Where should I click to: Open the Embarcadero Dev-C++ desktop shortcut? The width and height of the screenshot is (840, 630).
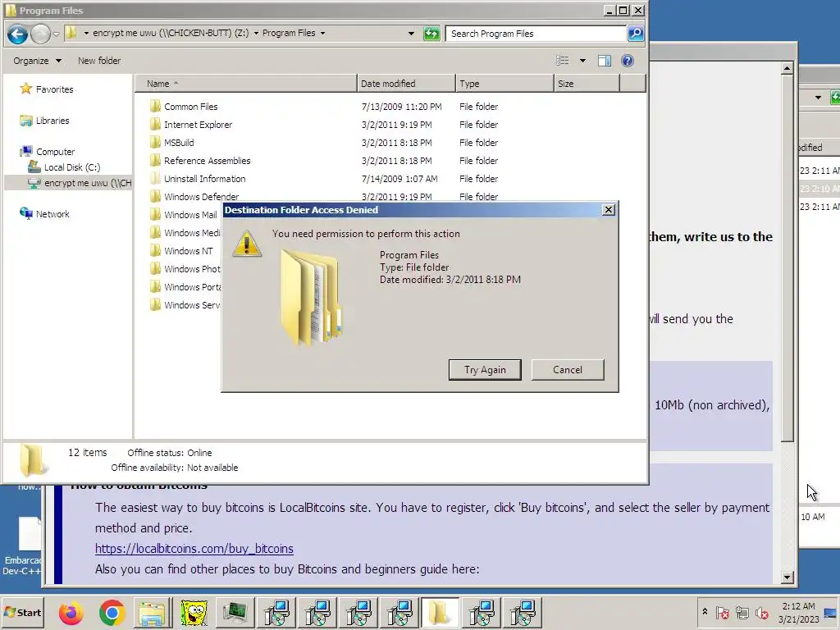22,546
